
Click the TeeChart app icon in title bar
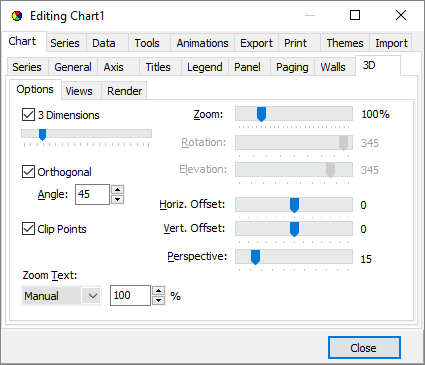(17, 16)
